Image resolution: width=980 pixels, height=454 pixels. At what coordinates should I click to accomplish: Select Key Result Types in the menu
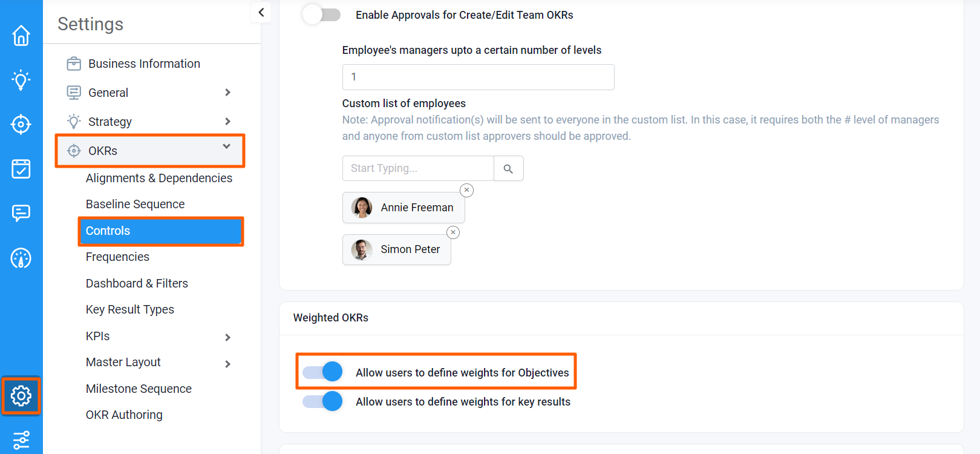(x=129, y=309)
